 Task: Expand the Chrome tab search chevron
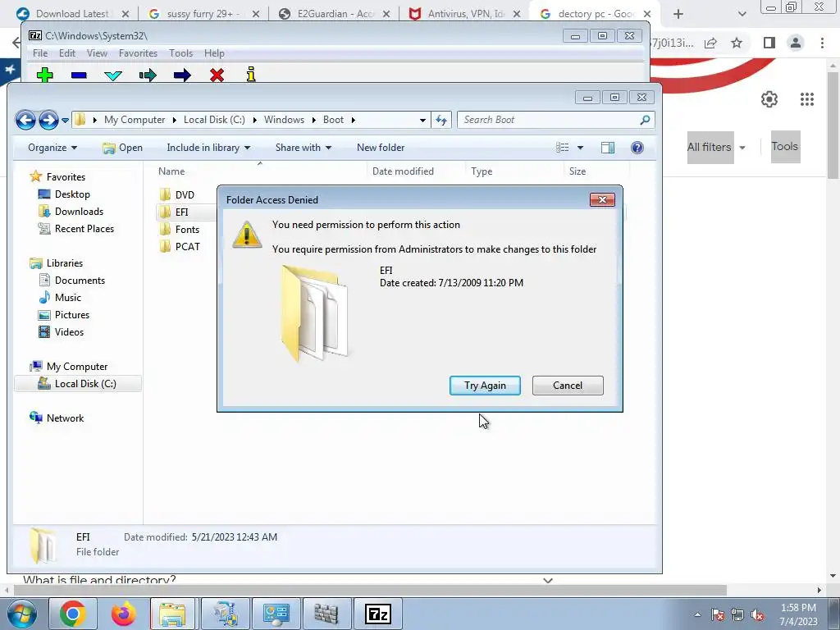pyautogui.click(x=742, y=14)
